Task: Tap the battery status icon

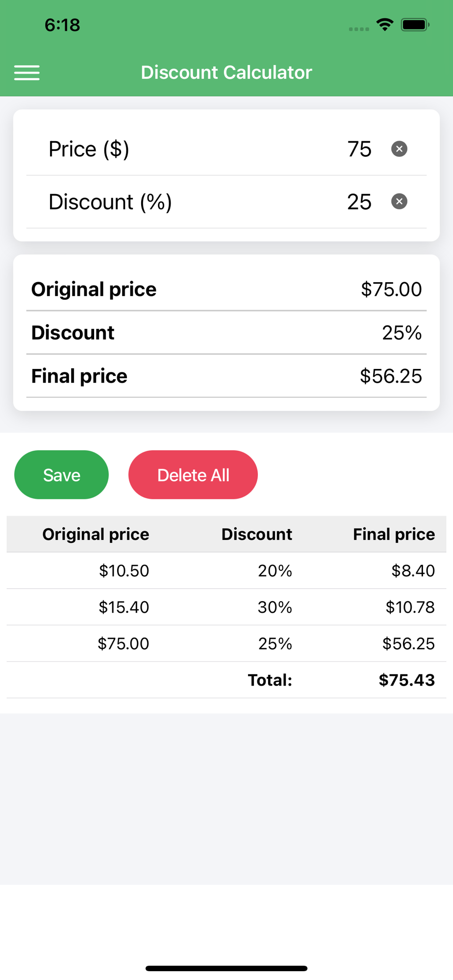Action: [x=415, y=24]
